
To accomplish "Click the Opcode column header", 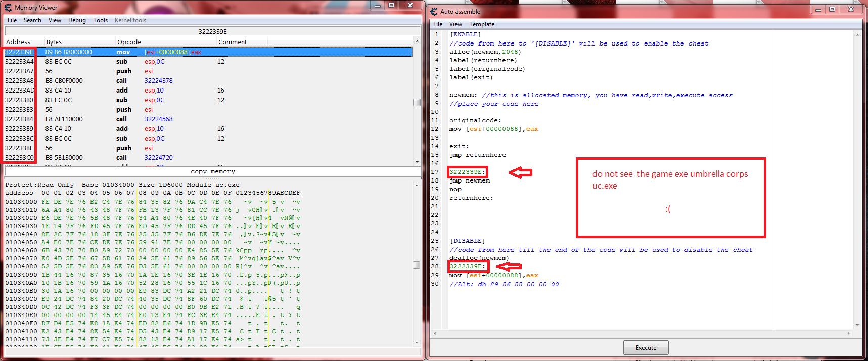I will coord(129,42).
